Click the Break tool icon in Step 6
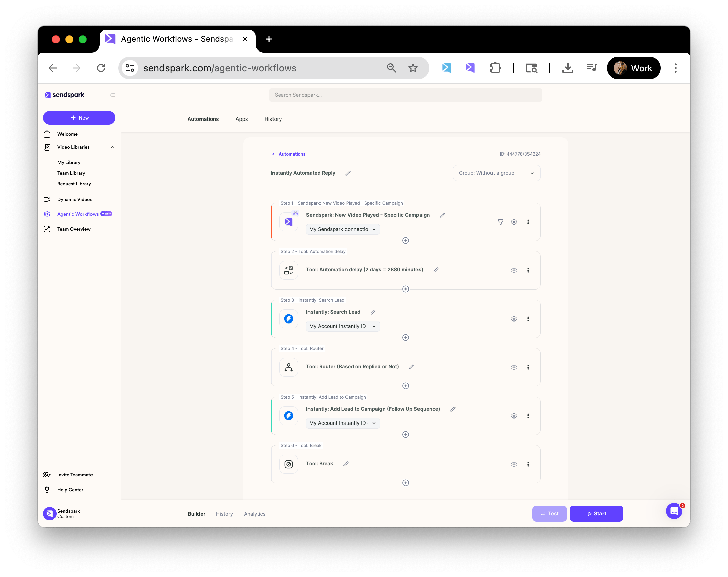 (289, 464)
